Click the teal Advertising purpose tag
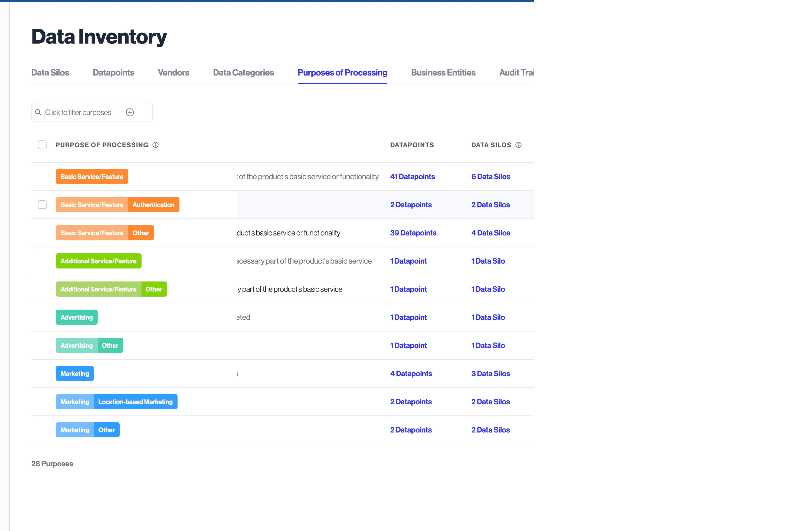 click(76, 317)
